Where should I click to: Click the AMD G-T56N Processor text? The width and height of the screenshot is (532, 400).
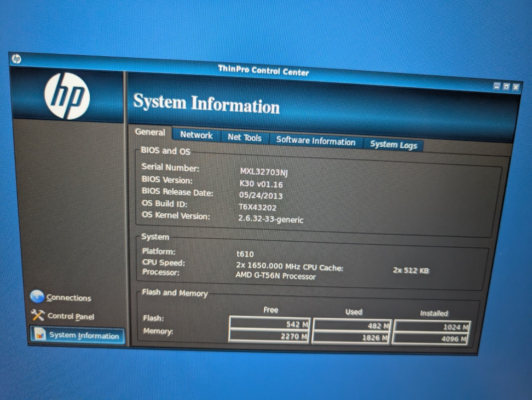[276, 276]
